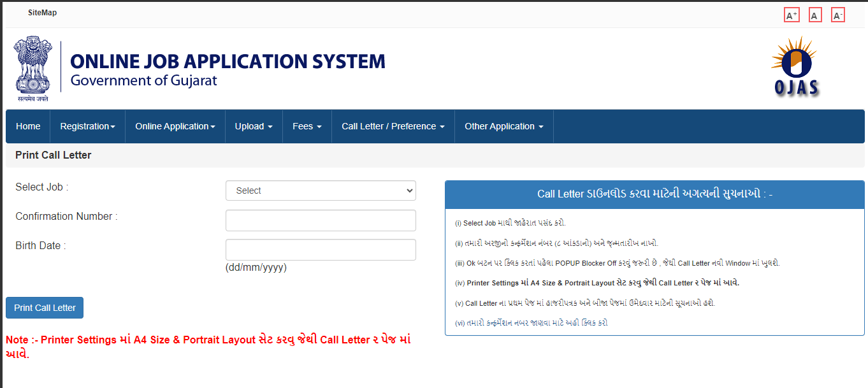The height and width of the screenshot is (388, 868).
Task: Click the Online Job Application System title
Action: pyautogui.click(x=228, y=61)
